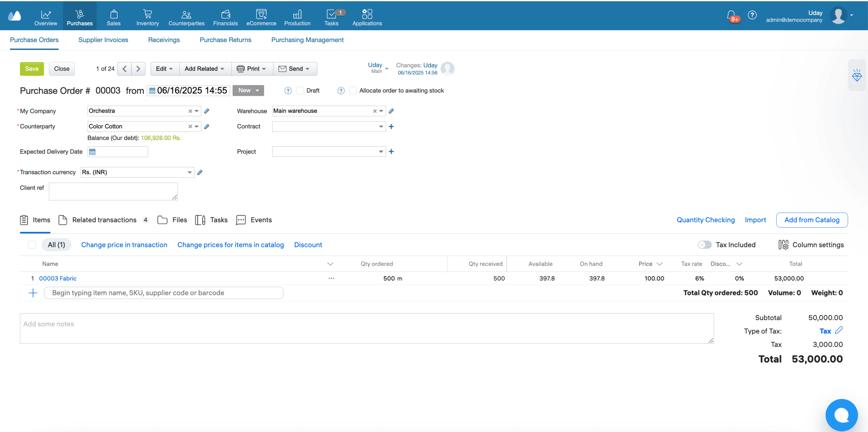Expand the Warehouse dropdown
This screenshot has width=868, height=432.
(381, 111)
